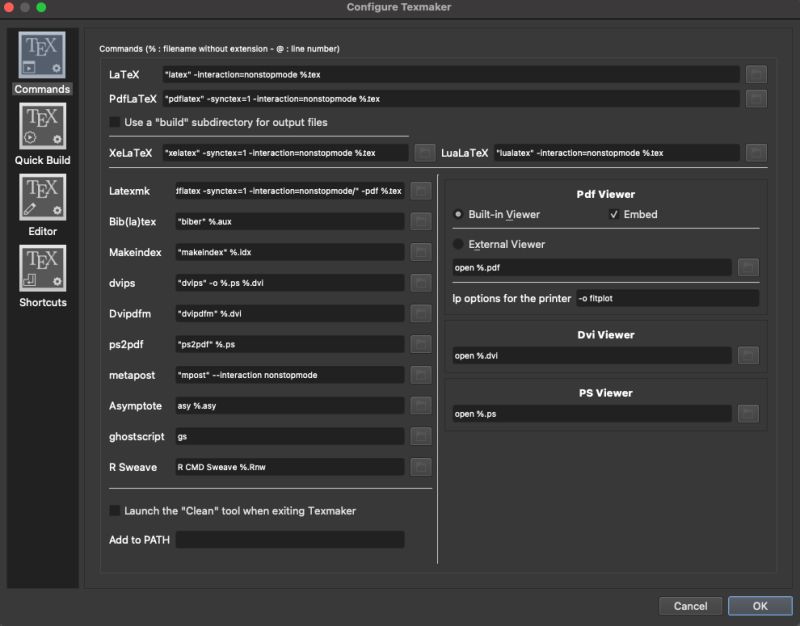Edit the dvips command field
Image resolution: width=800 pixels, height=626 pixels.
(x=290, y=283)
